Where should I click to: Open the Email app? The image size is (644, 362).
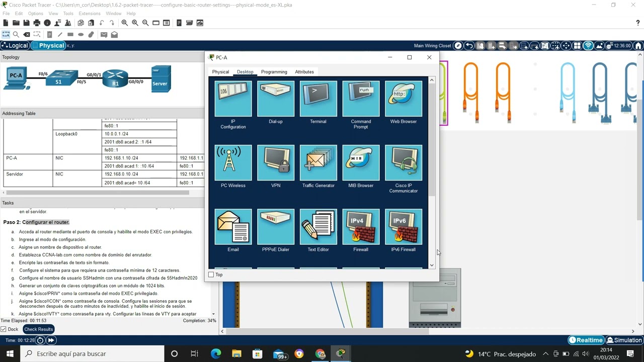(x=233, y=227)
